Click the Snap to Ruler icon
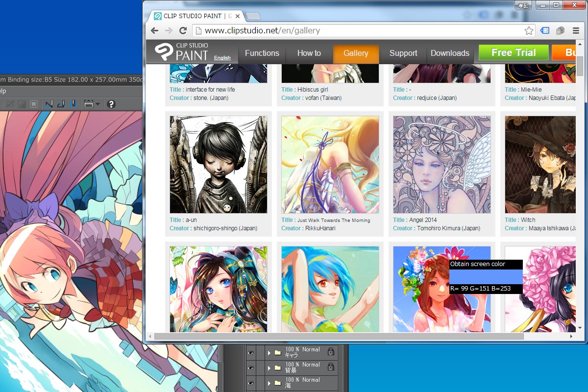The width and height of the screenshot is (588, 392). click(49, 104)
